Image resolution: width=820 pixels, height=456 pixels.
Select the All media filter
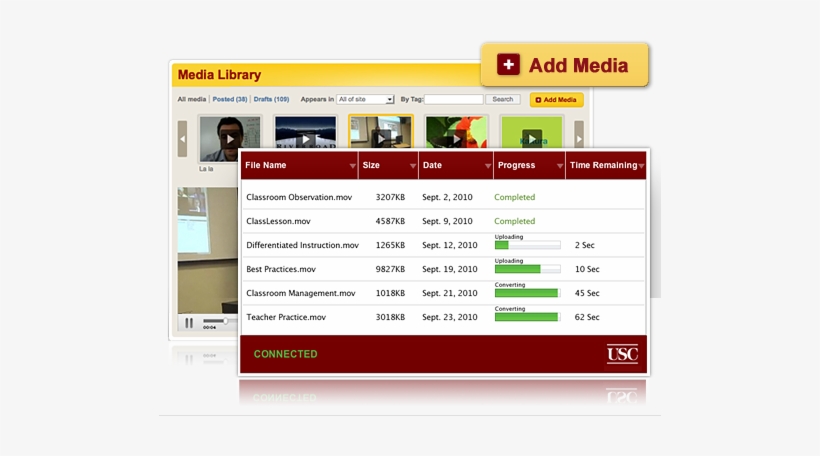tap(191, 99)
